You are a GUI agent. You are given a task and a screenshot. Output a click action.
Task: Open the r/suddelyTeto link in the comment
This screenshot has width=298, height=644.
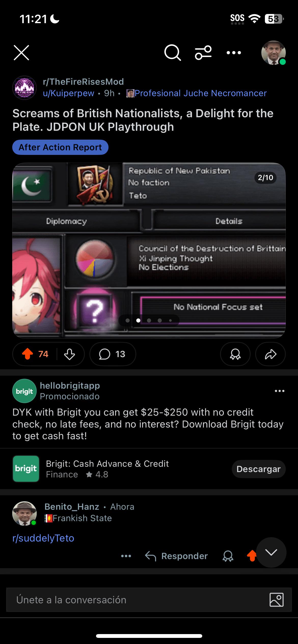43,538
